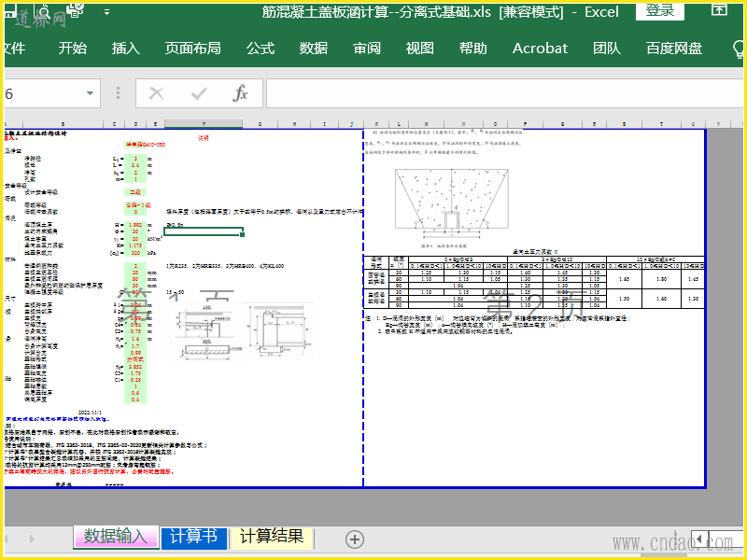Click the next sheet navigation arrow
This screenshot has width=747, height=560.
tap(32, 539)
